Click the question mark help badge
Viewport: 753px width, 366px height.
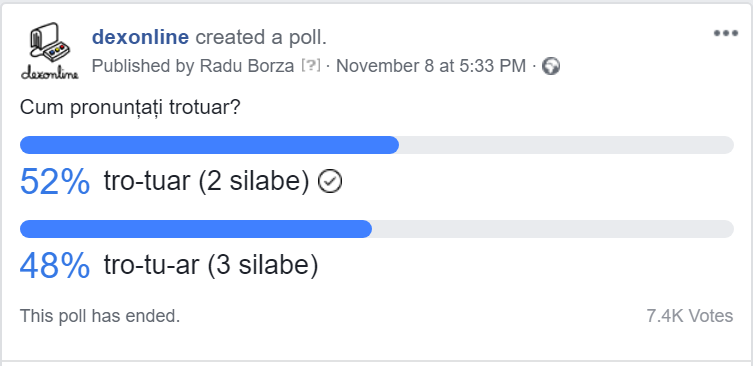(311, 66)
